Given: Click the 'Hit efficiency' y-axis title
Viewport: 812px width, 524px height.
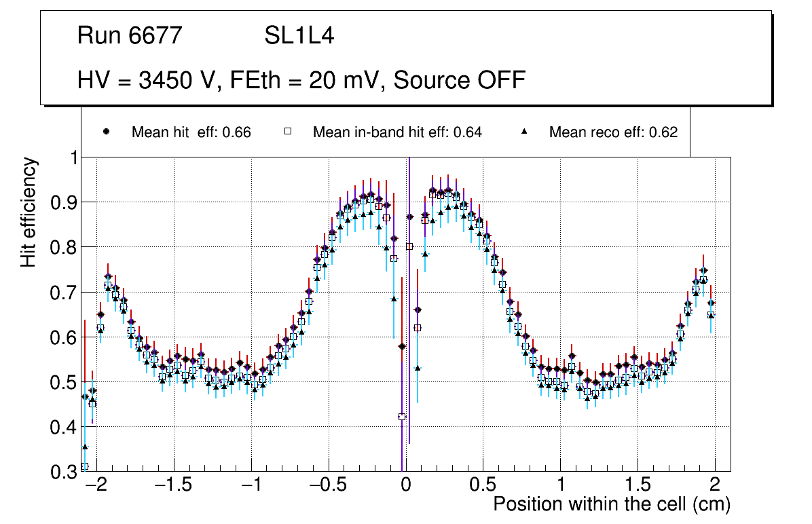Looking at the screenshot, I should (x=29, y=212).
